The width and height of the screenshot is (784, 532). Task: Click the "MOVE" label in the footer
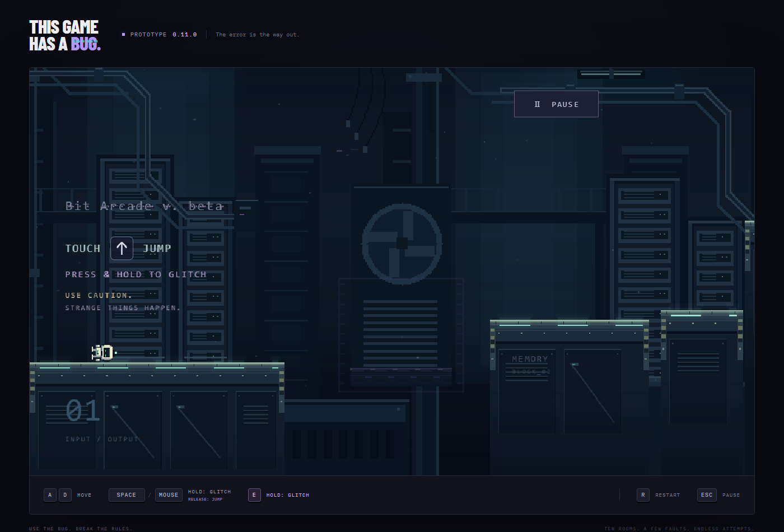(x=84, y=495)
